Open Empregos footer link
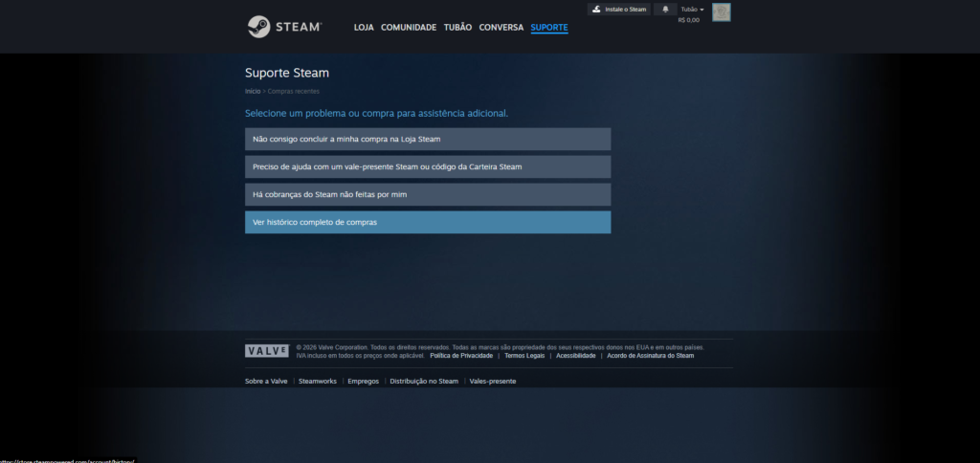This screenshot has width=980, height=463. click(x=363, y=381)
